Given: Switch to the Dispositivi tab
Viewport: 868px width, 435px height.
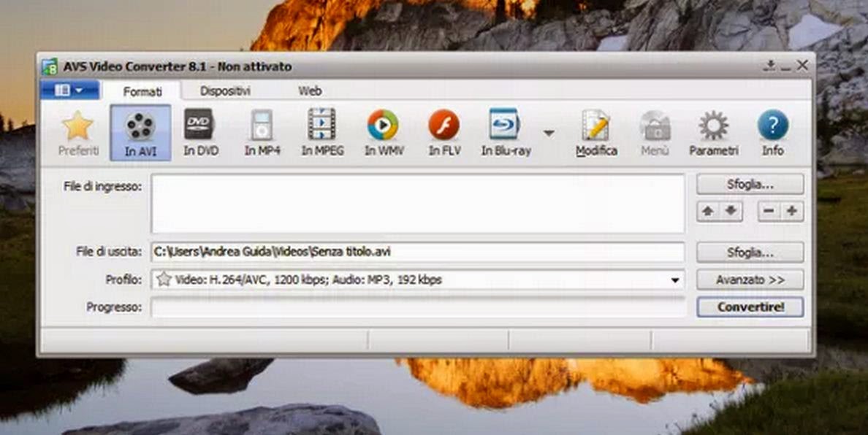Looking at the screenshot, I should (x=225, y=91).
